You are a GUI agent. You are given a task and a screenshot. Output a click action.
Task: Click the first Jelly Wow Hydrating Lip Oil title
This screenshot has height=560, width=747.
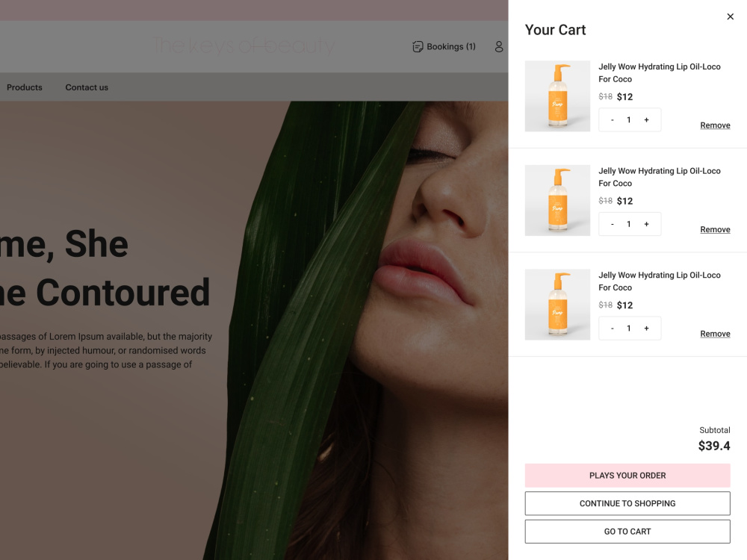(x=660, y=73)
